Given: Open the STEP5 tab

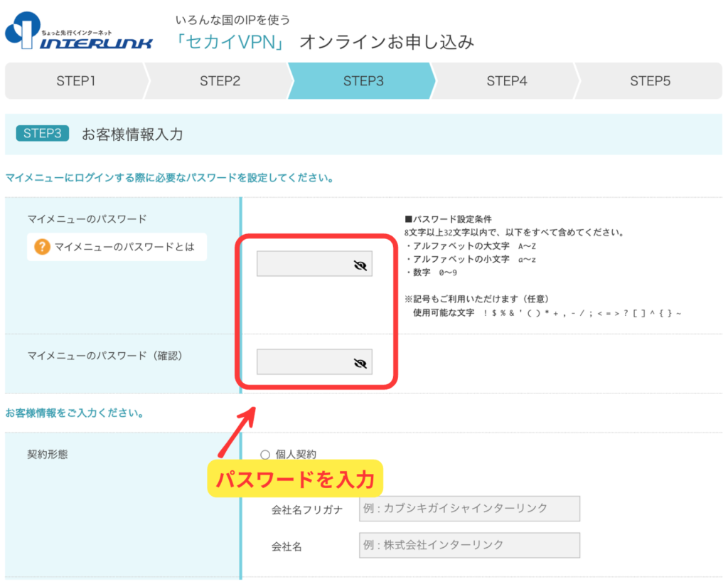Looking at the screenshot, I should pos(650,81).
